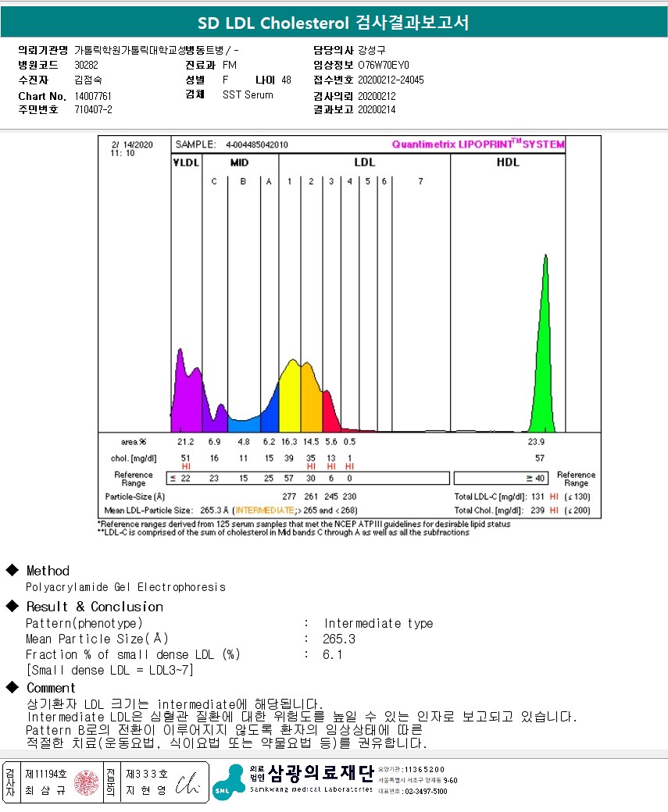Click the red HI flag beside Total Chol.
The width and height of the screenshot is (668, 812).
click(554, 510)
